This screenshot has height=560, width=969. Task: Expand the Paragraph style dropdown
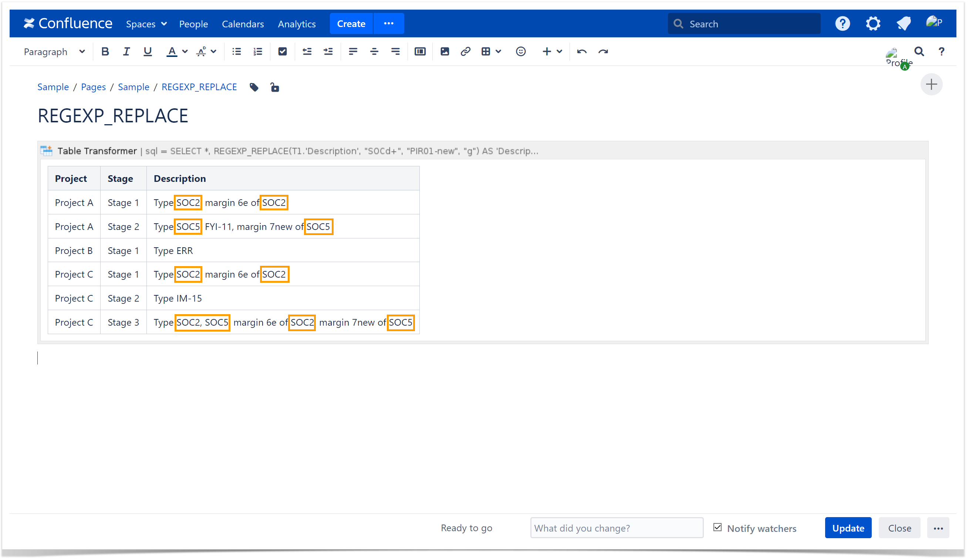click(x=54, y=51)
